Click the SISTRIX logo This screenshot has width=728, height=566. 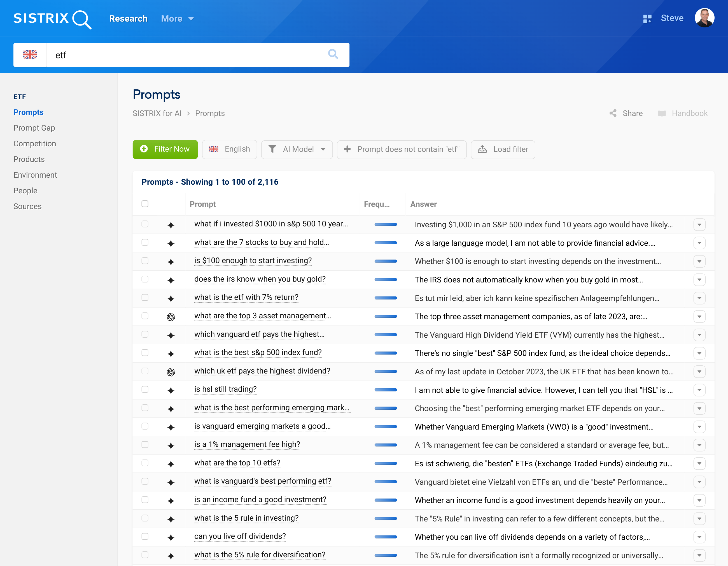(52, 19)
